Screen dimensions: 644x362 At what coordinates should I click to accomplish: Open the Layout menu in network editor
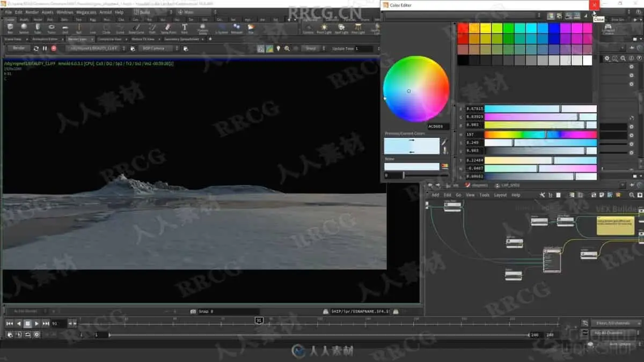coord(500,195)
